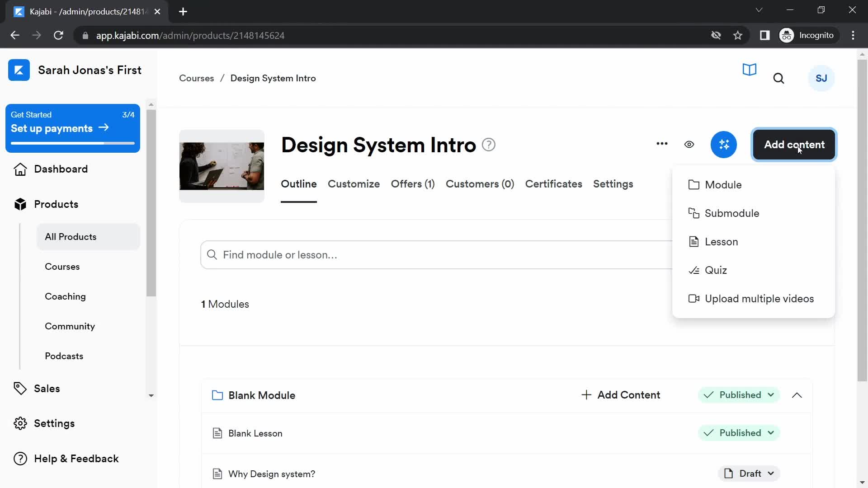Screen dimensions: 868x488
Task: Toggle Published status on Blank Module
Action: click(x=739, y=394)
